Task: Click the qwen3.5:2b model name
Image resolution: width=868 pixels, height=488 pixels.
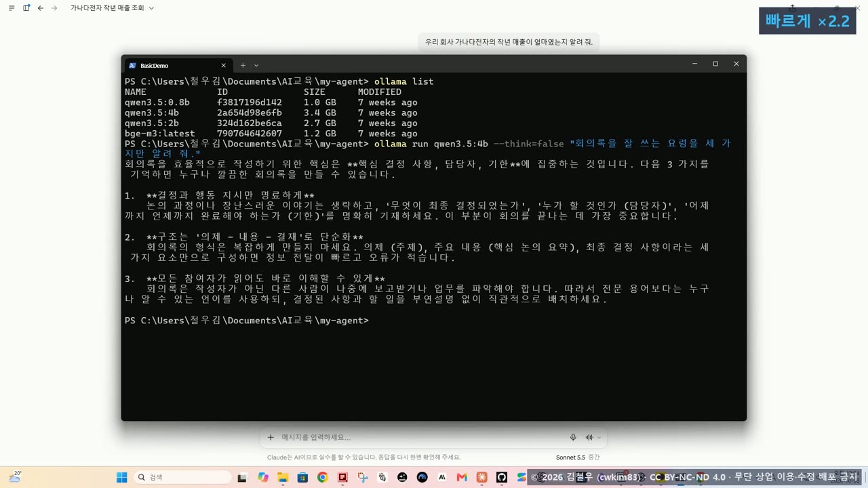Action: [152, 123]
